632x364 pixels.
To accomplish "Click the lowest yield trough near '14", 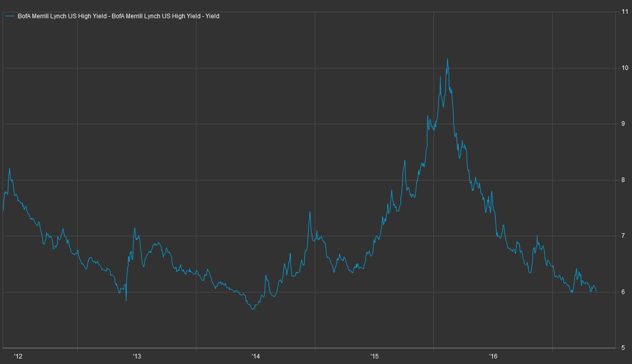I will (252, 309).
